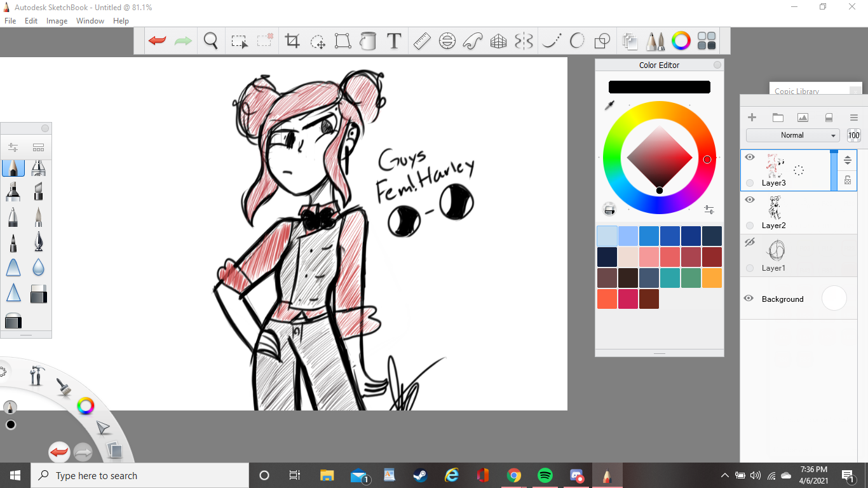Viewport: 868px width, 488px height.
Task: Clear layer using the eraser button
Action: pos(829,118)
